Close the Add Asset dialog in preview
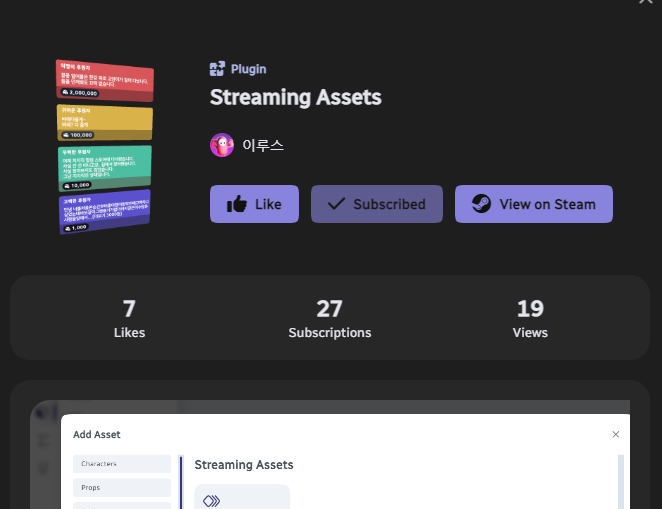Image resolution: width=662 pixels, height=509 pixels. point(616,434)
